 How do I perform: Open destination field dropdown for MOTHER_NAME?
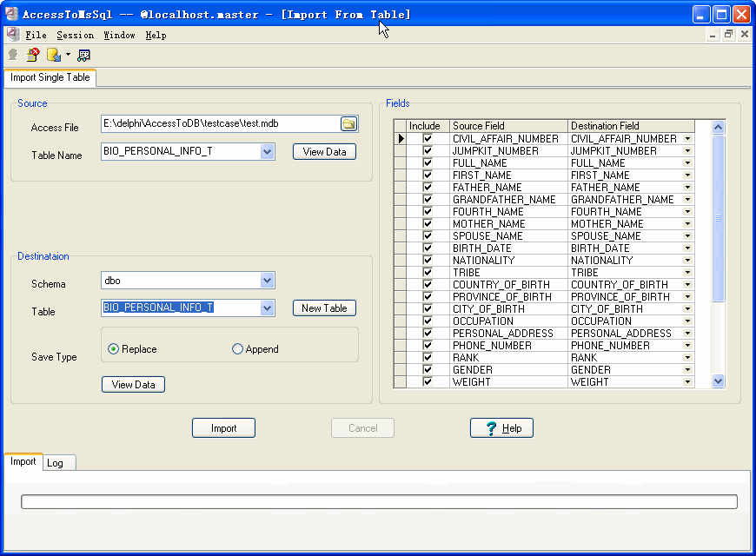688,224
